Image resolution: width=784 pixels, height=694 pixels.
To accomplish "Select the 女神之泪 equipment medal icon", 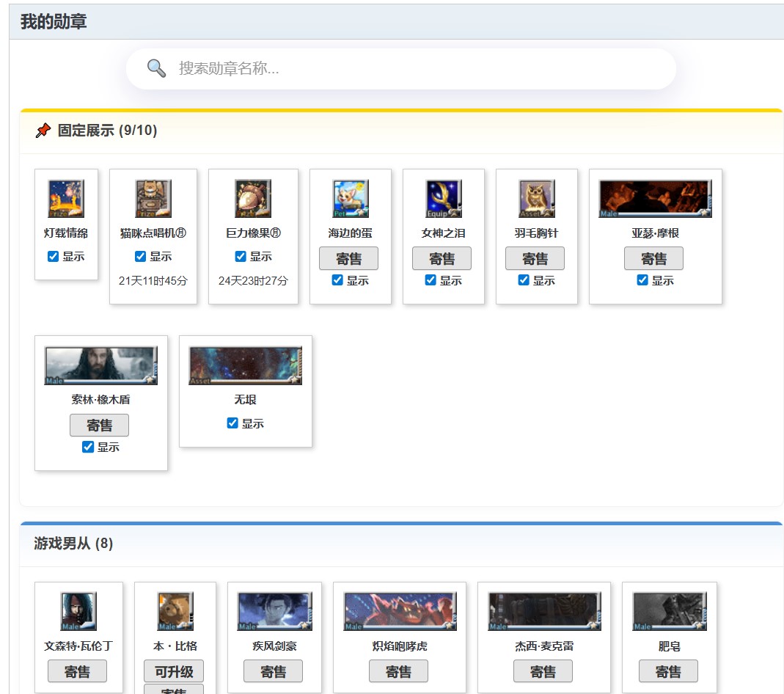I will [x=444, y=199].
